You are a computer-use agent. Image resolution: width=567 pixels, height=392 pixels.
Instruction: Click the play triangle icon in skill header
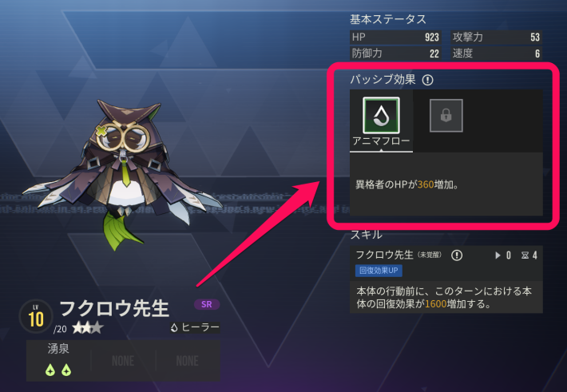(x=498, y=255)
